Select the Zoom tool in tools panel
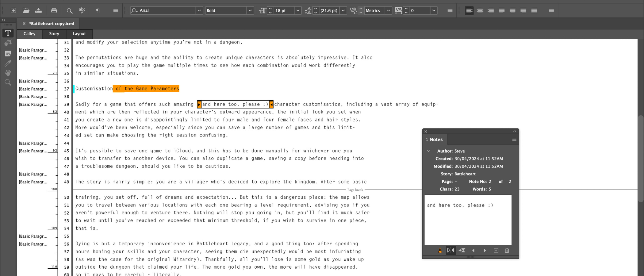The image size is (644, 276). [x=8, y=82]
